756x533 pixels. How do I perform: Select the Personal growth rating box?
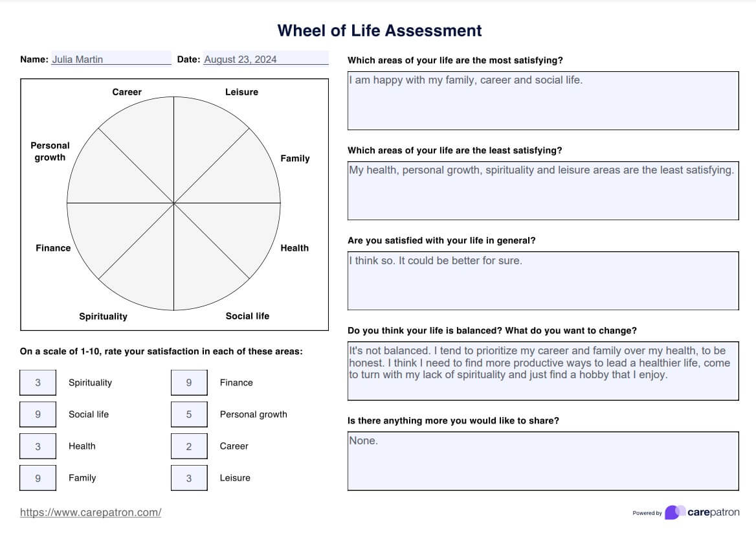[189, 414]
